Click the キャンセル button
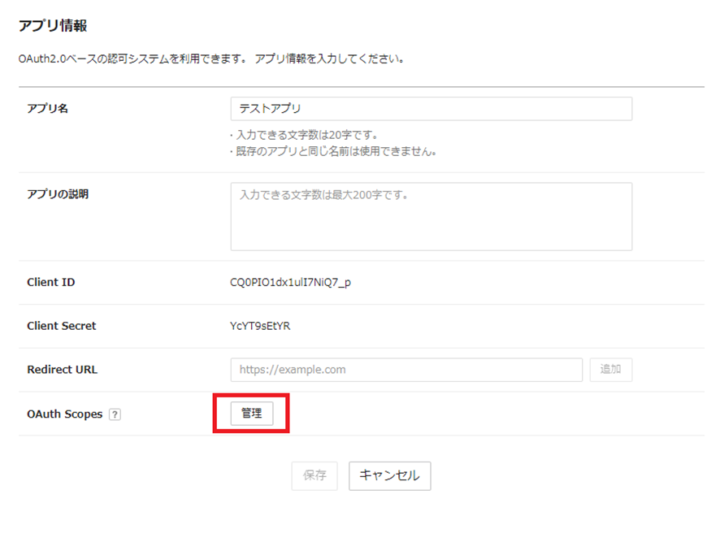Image resolution: width=720 pixels, height=542 pixels. pyautogui.click(x=389, y=476)
